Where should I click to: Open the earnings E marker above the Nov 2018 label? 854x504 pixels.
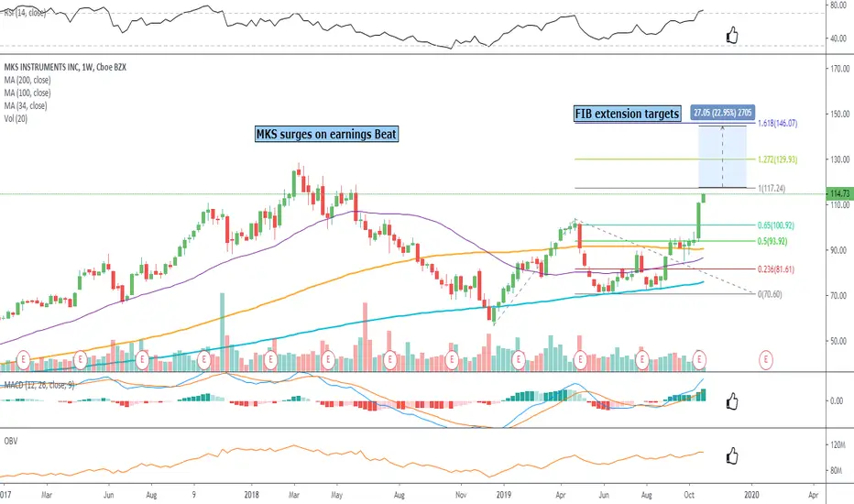pos(452,359)
